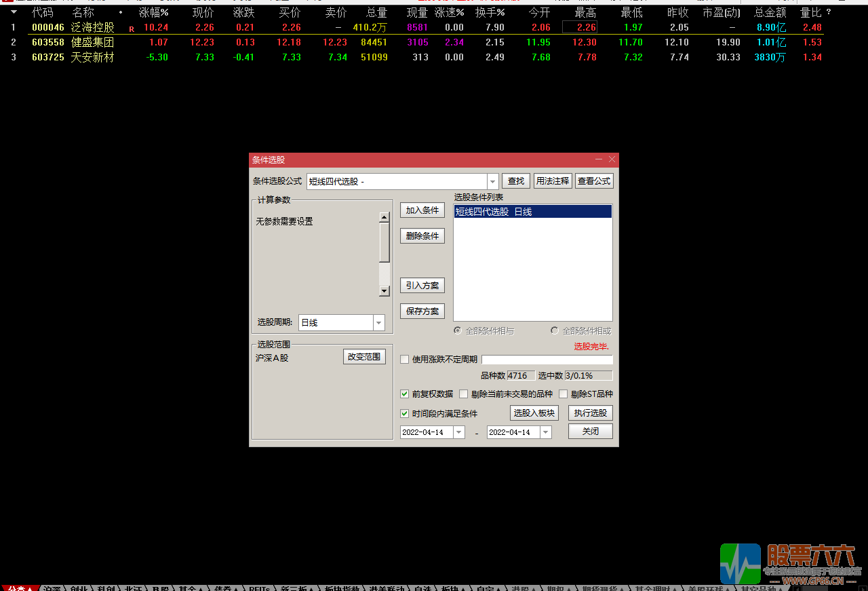Select 全部条件相与 radio button
Image resolution: width=868 pixels, height=591 pixels.
click(458, 331)
